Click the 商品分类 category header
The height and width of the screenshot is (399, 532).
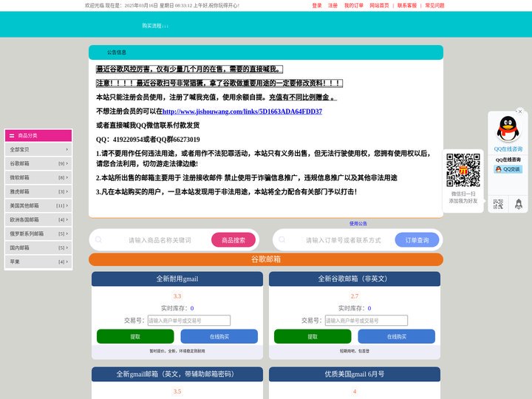click(38, 135)
